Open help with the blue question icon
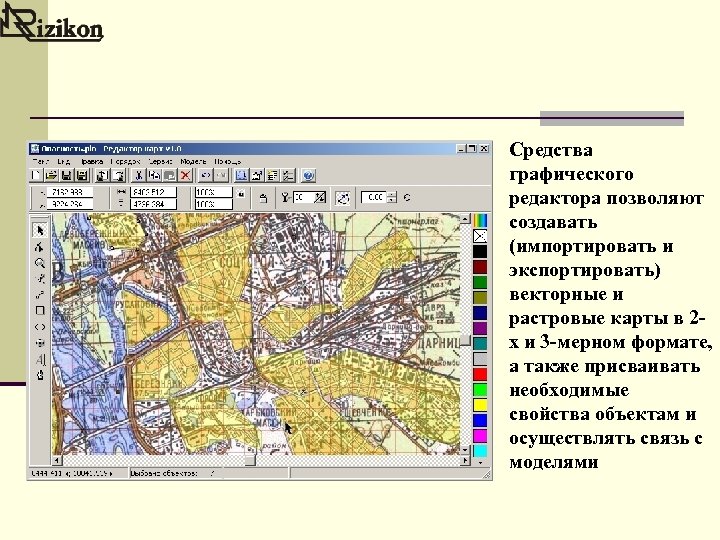The height and width of the screenshot is (540, 720). [x=308, y=175]
